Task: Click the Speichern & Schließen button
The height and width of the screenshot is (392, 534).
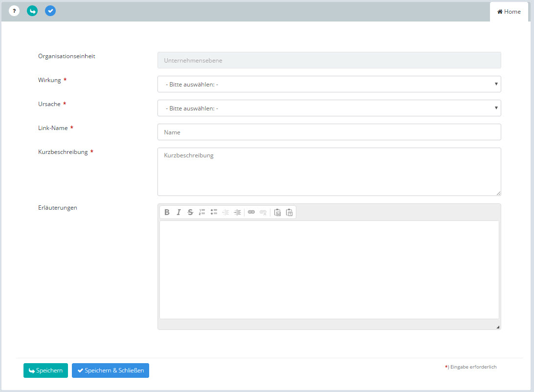Action: [x=111, y=370]
